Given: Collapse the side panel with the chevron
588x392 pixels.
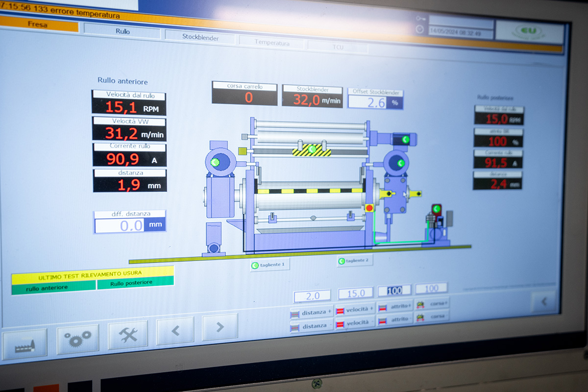Looking at the screenshot, I should click(543, 302).
